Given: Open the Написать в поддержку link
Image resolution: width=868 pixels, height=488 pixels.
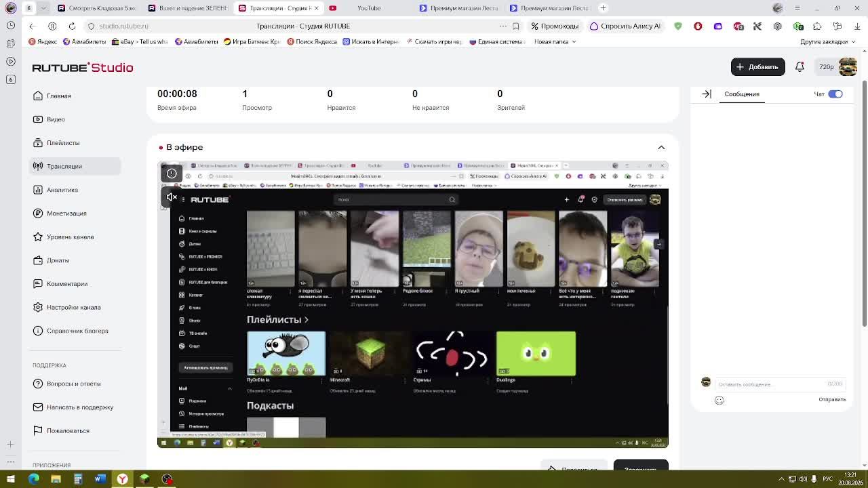Looking at the screenshot, I should [x=75, y=407].
